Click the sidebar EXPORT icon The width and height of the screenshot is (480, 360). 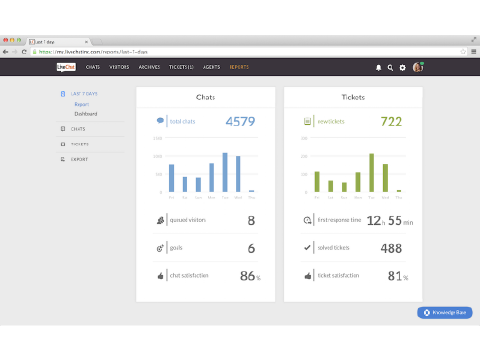63,159
